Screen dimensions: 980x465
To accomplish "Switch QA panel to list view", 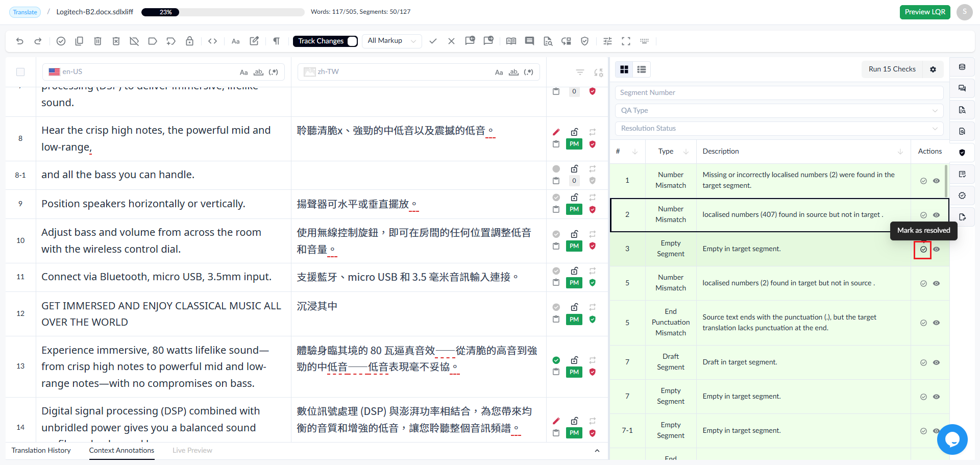I will (642, 69).
